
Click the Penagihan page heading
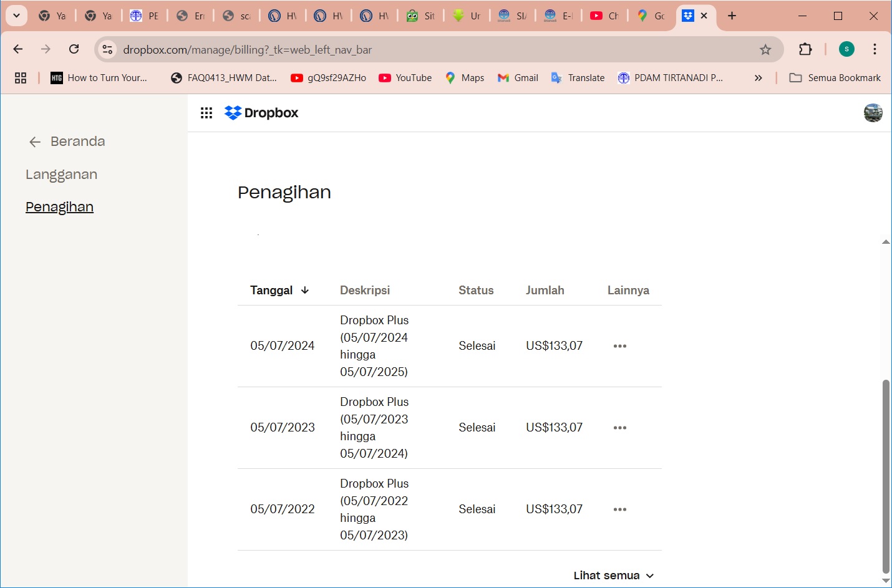click(284, 192)
